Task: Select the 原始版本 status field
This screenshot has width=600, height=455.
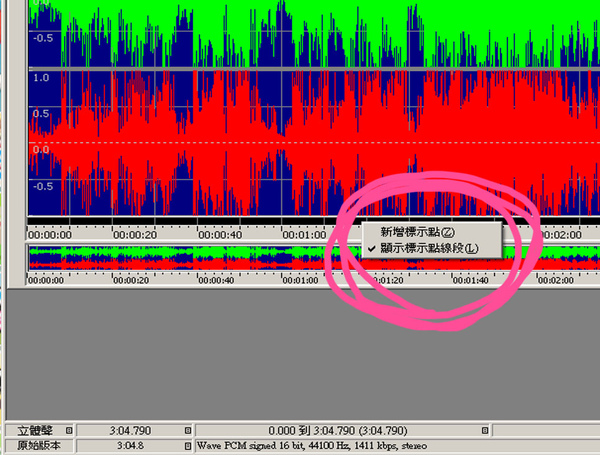Action: [40, 446]
